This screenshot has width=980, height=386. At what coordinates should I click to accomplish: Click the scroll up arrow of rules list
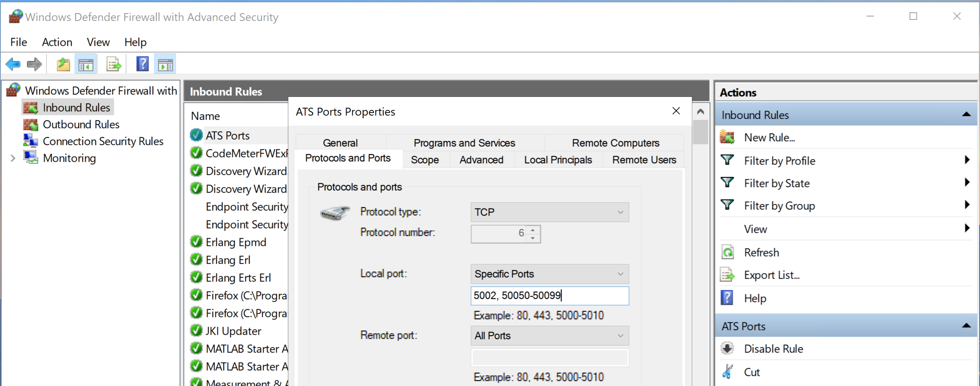tap(700, 111)
